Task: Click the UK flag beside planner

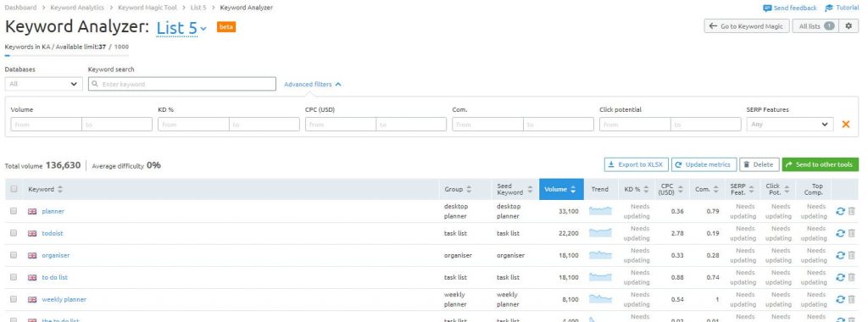Action: click(32, 211)
